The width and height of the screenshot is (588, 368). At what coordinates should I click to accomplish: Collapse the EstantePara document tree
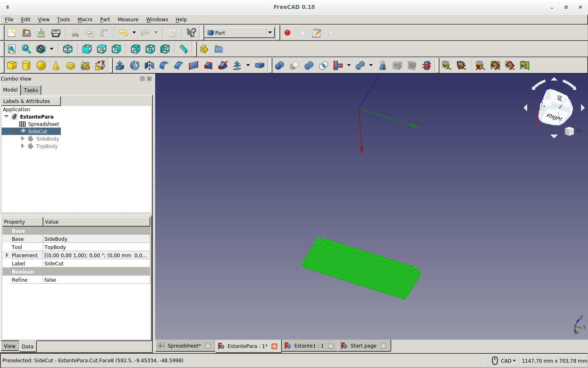[x=7, y=117]
